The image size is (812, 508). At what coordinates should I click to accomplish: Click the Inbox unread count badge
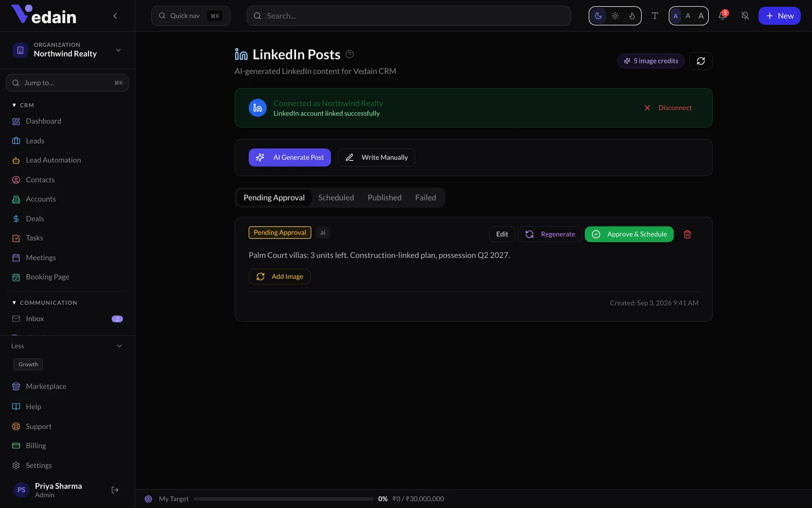[117, 319]
